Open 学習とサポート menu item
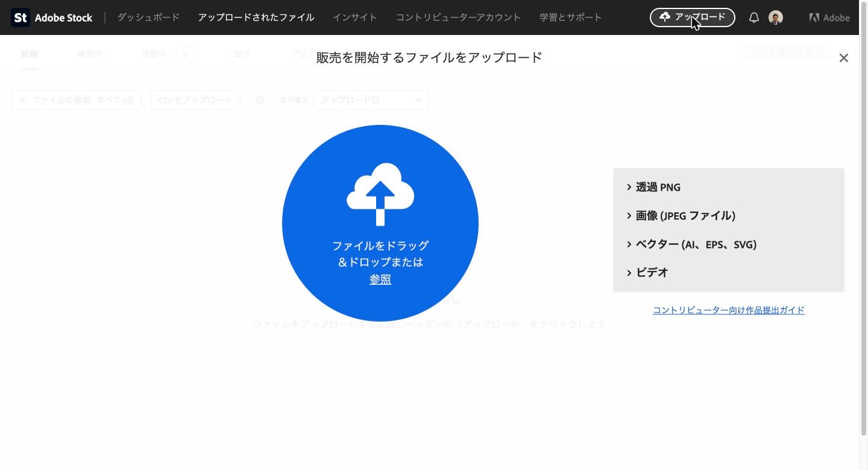Screen dimensions: 868x470 571,17
